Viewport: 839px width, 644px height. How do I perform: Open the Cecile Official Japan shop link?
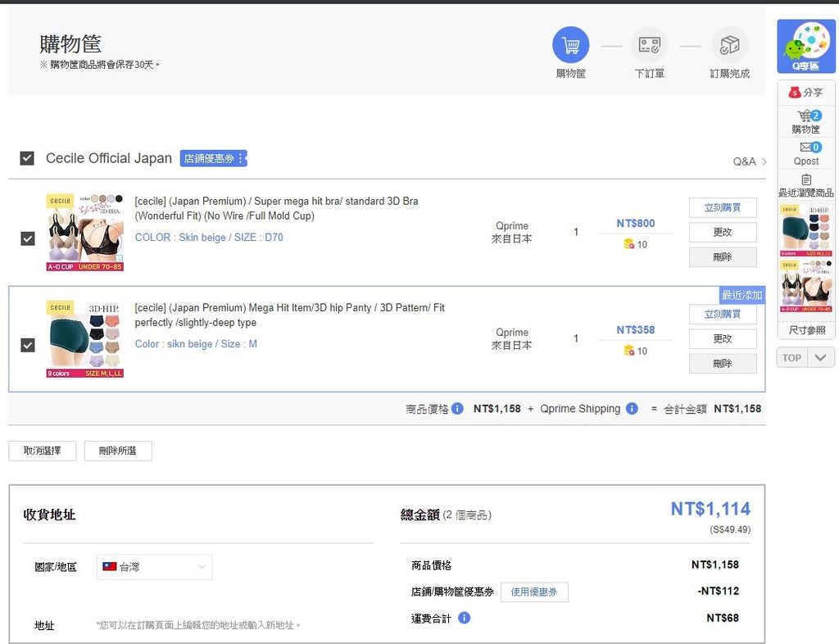click(109, 158)
